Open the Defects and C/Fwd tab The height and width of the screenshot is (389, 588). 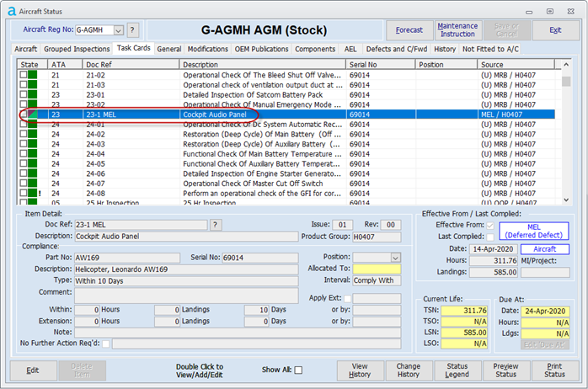coord(395,50)
